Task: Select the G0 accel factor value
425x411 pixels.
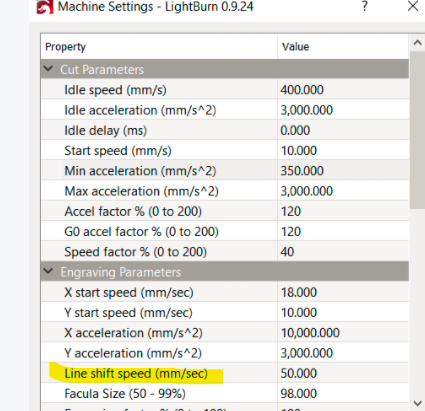Action: coord(343,231)
